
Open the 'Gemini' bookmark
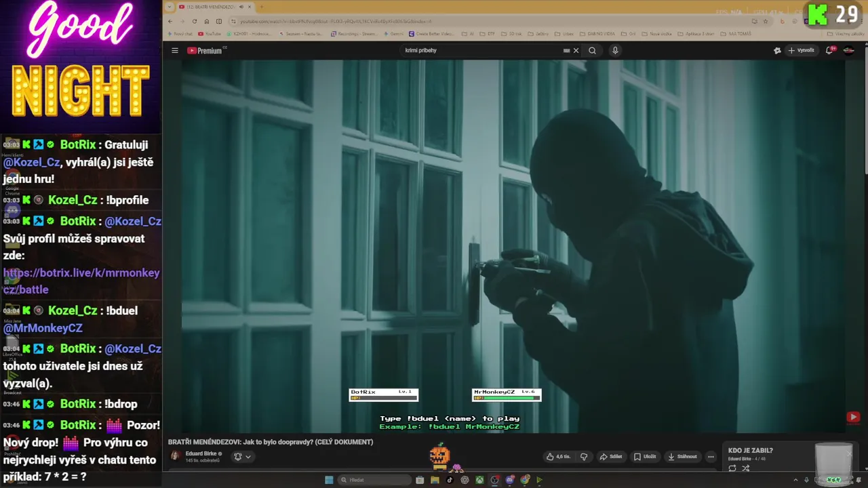[394, 34]
